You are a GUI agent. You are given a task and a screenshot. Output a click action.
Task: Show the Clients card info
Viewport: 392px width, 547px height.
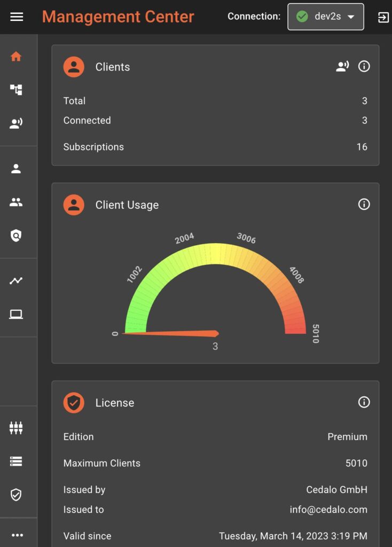pyautogui.click(x=364, y=66)
